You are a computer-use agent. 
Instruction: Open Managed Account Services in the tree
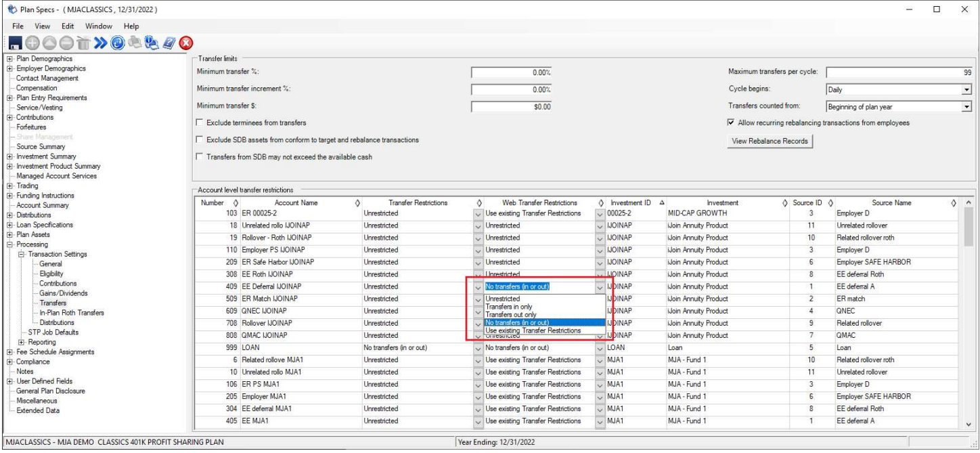(56, 176)
